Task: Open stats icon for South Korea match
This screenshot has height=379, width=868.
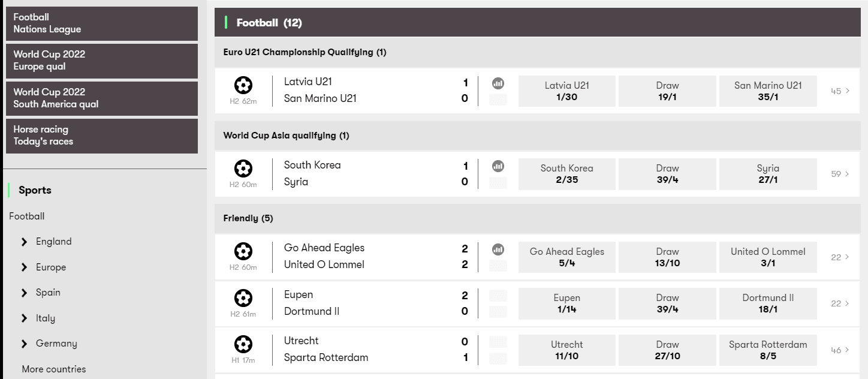Action: (x=498, y=166)
